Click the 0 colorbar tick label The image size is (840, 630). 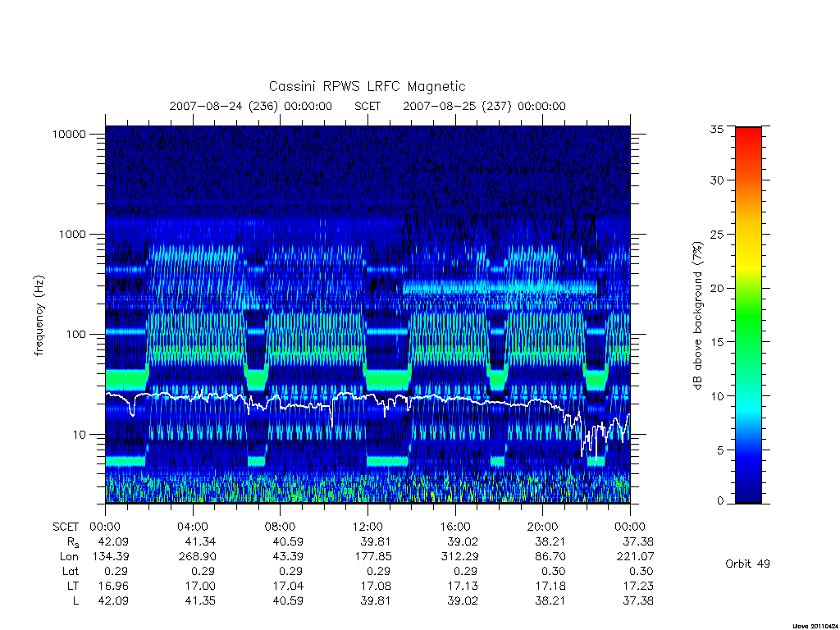click(720, 501)
